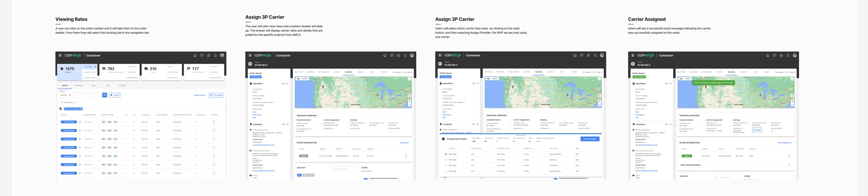The width and height of the screenshot is (868, 196).
Task: Click filter icon beside Offer Status Expired chip
Action: tap(60, 109)
